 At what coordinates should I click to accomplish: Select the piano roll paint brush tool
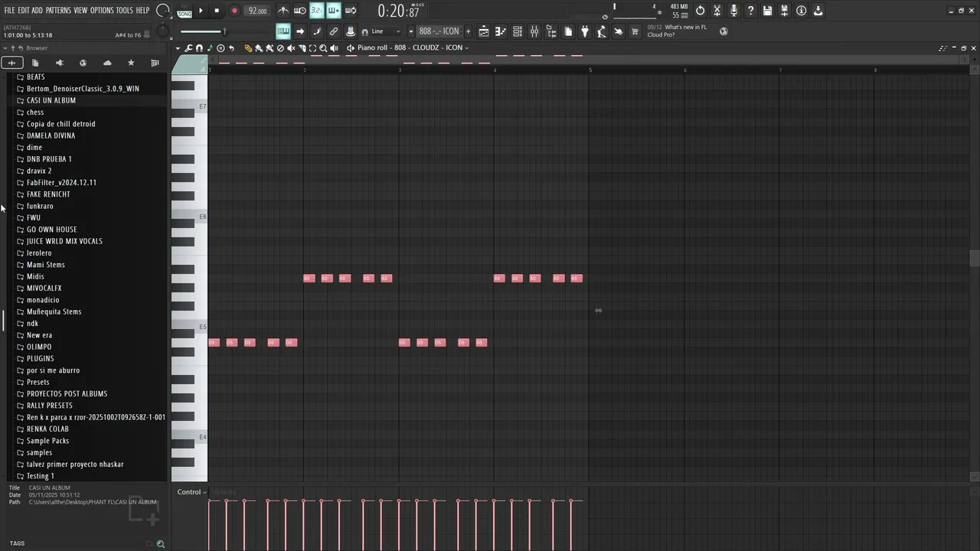(259, 48)
